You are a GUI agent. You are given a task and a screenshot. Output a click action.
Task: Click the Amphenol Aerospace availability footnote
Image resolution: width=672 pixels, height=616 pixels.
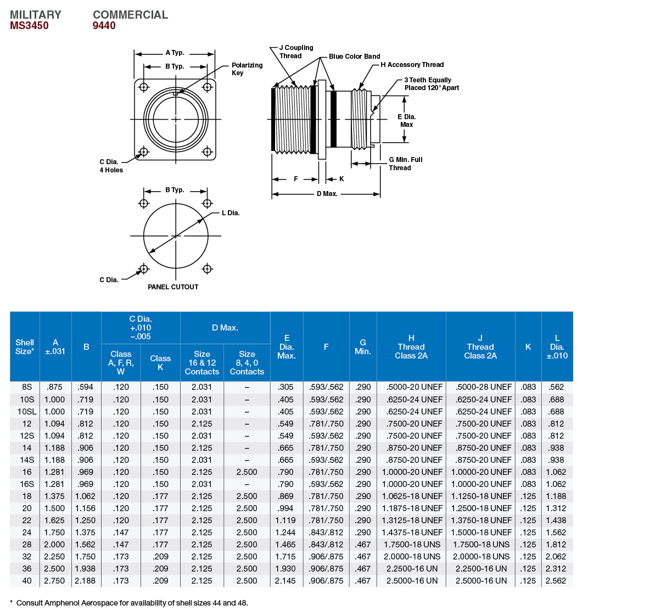click(x=132, y=603)
